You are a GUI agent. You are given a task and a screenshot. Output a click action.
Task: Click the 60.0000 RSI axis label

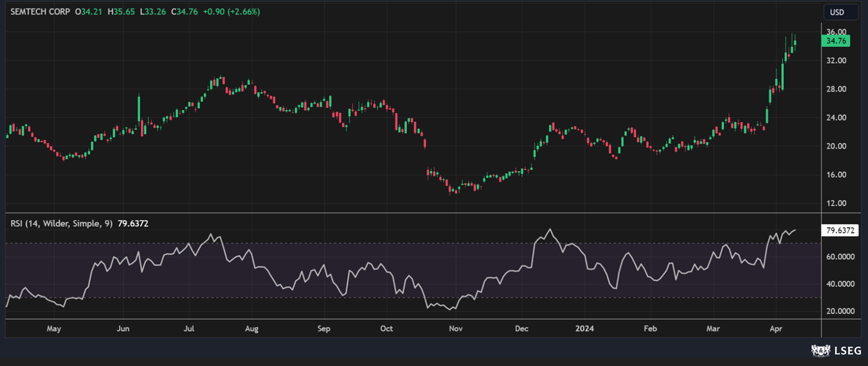(840, 257)
